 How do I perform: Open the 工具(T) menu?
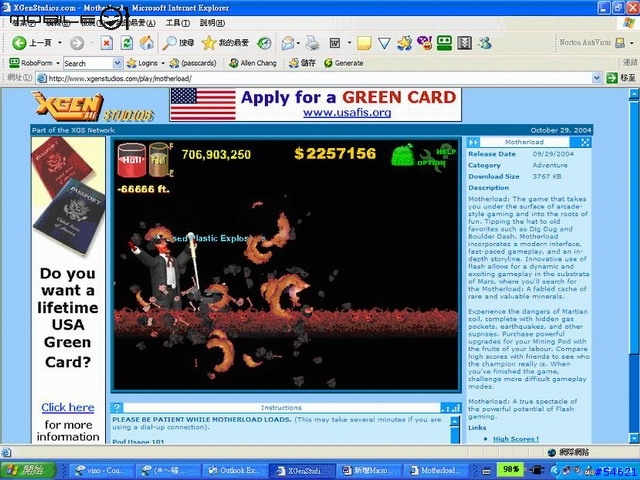178,23
